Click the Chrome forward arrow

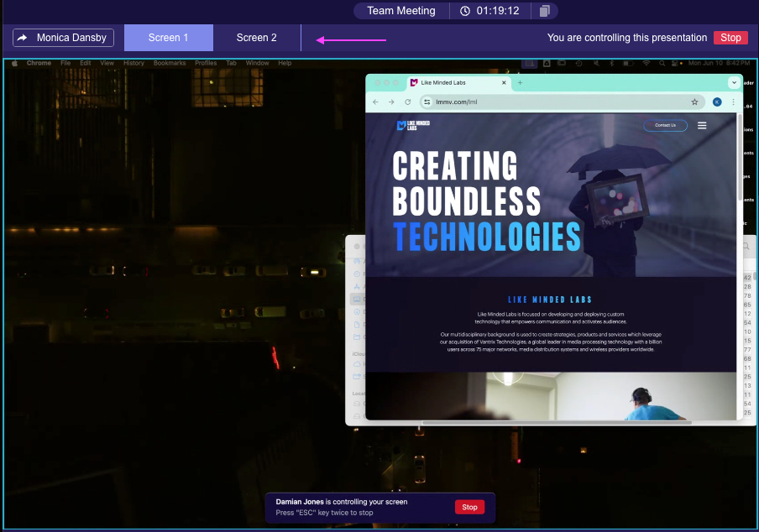[391, 102]
